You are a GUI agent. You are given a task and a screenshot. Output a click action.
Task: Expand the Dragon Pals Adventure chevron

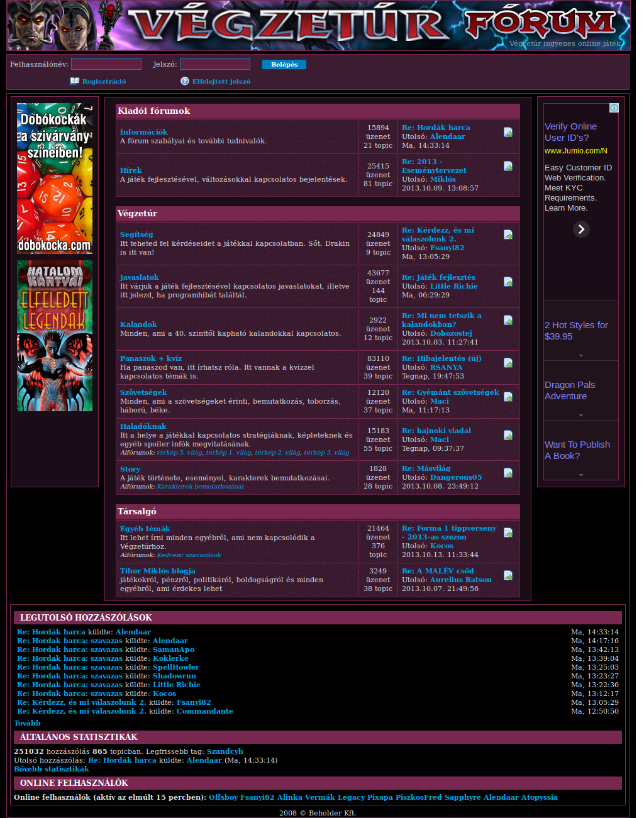pyautogui.click(x=580, y=414)
